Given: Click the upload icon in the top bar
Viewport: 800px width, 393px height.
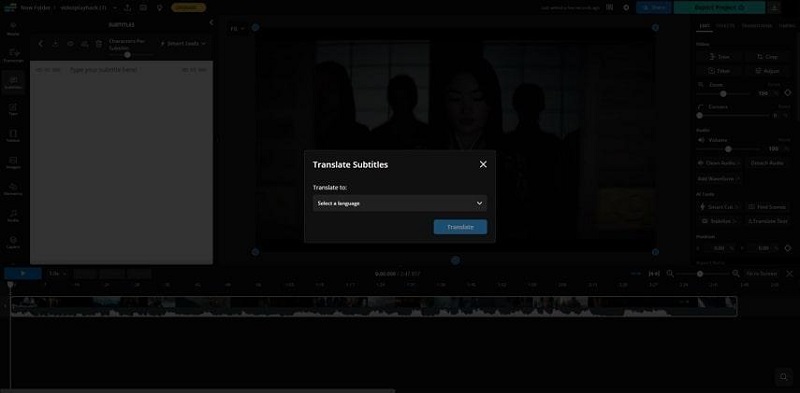Looking at the screenshot, I should 127,8.
